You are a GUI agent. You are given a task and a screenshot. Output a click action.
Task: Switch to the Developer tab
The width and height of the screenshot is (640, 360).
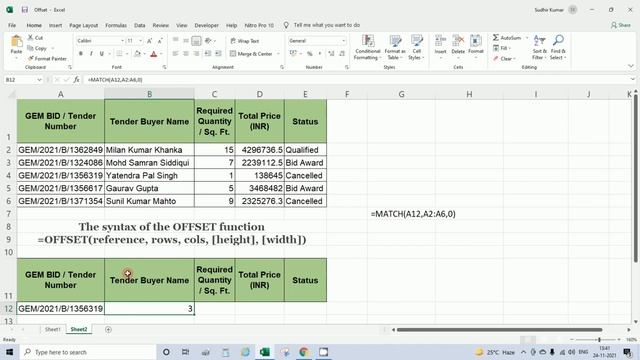tap(207, 25)
